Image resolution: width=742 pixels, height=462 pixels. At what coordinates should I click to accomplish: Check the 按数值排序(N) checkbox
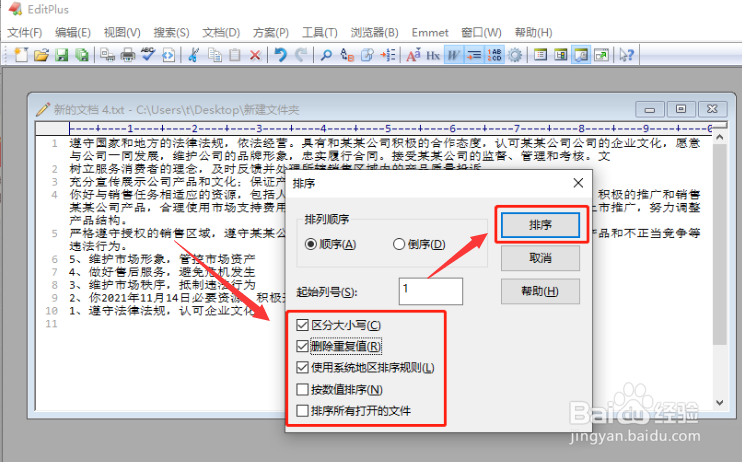(x=302, y=390)
